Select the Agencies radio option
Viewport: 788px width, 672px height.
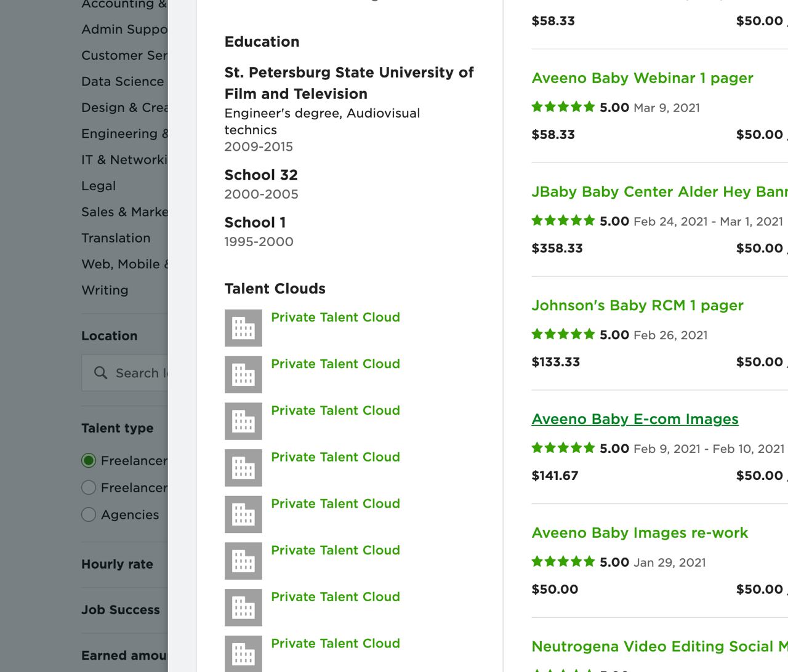(89, 514)
